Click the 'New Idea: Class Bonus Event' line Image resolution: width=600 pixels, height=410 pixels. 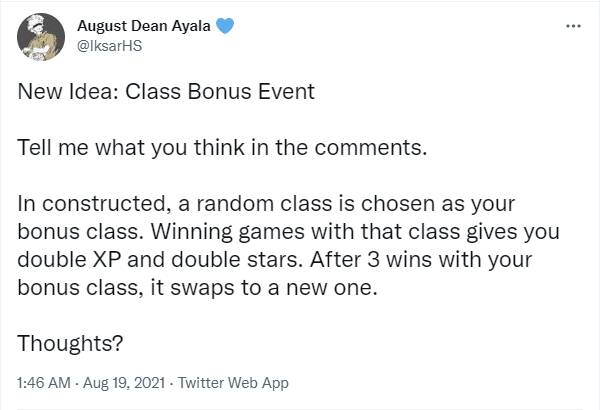pyautogui.click(x=166, y=93)
